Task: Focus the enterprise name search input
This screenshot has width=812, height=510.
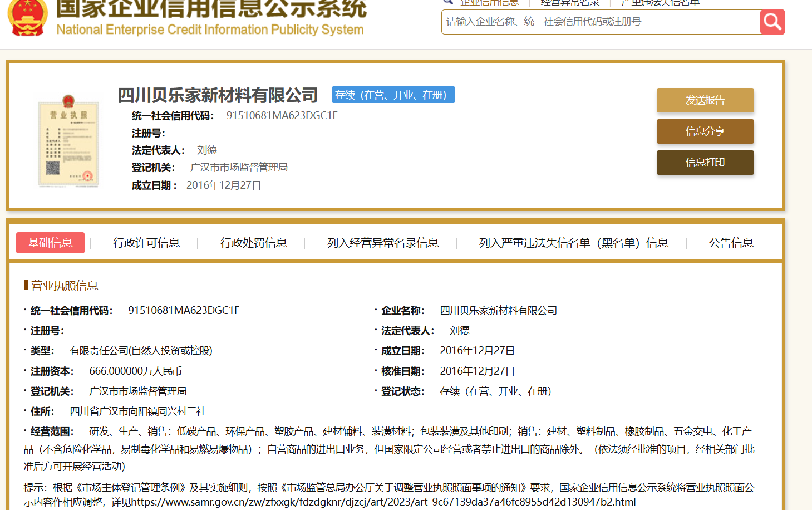Action: (601, 22)
